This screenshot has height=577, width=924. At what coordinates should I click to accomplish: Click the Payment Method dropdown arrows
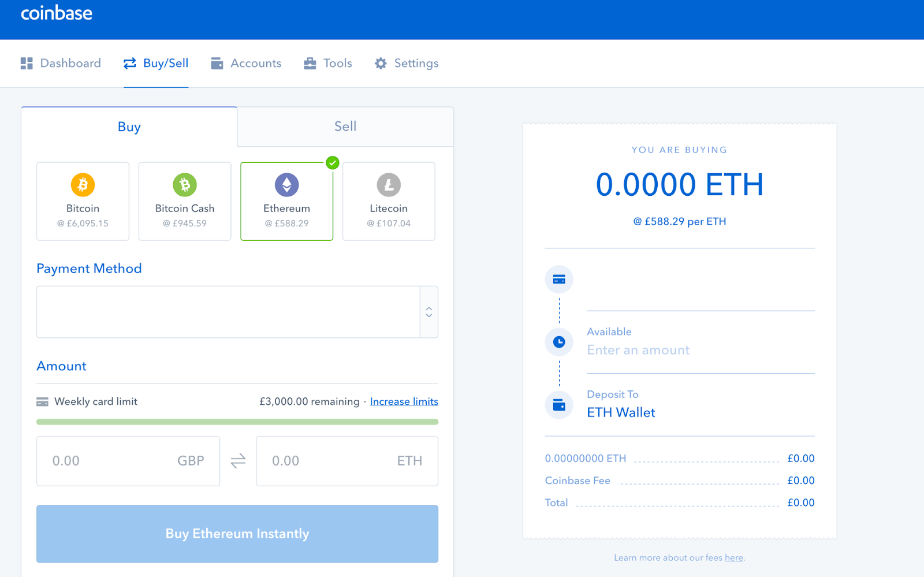429,312
